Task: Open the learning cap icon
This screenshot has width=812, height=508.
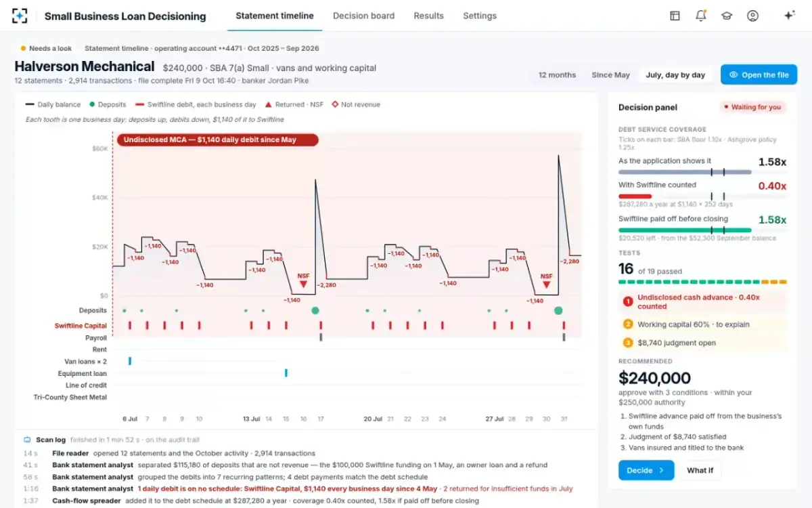Action: point(727,16)
